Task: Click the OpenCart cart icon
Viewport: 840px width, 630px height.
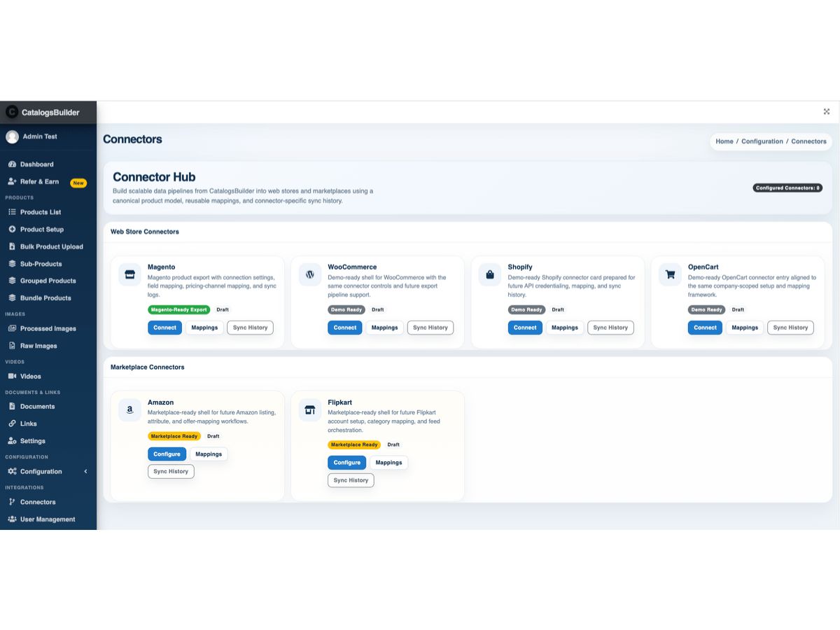Action: click(670, 275)
